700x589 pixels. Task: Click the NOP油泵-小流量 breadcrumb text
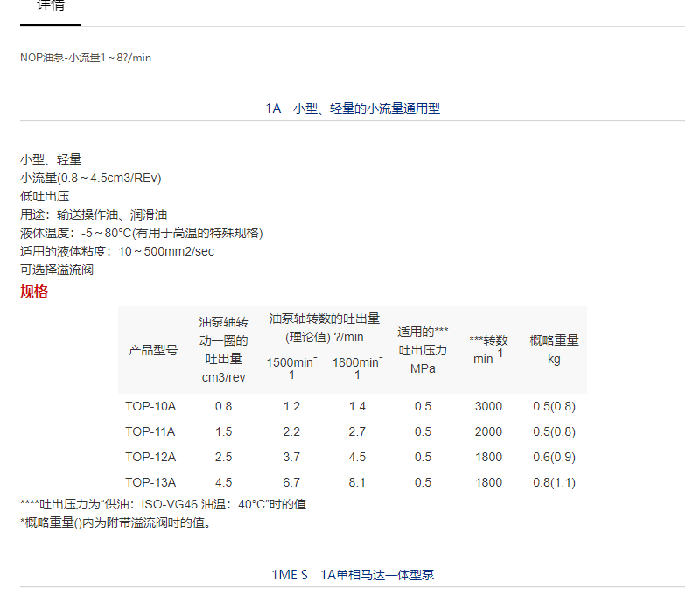pos(87,57)
